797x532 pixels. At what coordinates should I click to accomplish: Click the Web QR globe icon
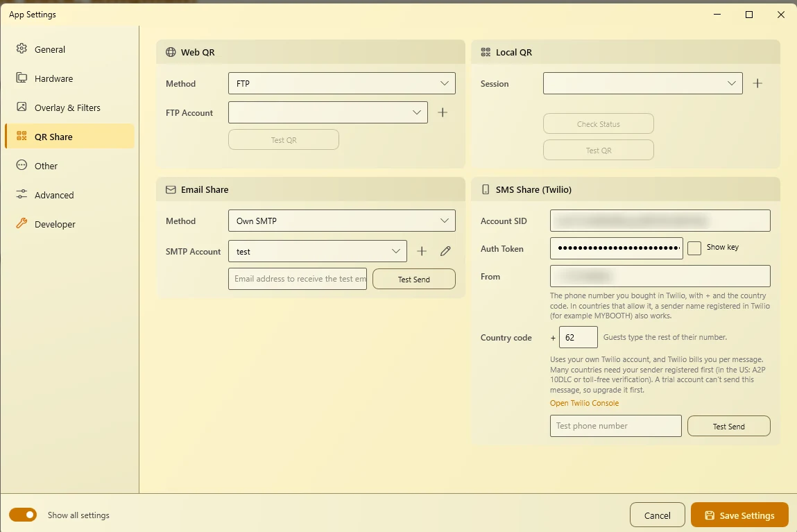point(171,52)
